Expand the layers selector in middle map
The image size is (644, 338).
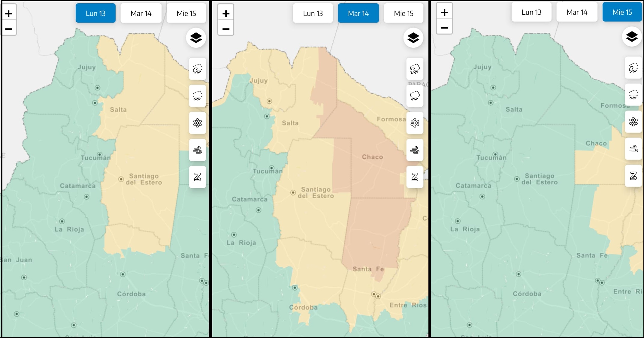tap(413, 38)
